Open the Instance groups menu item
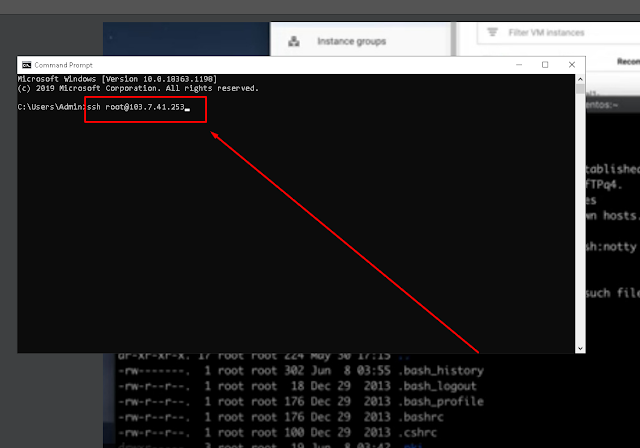Image resolution: width=640 pixels, height=448 pixels. click(351, 41)
